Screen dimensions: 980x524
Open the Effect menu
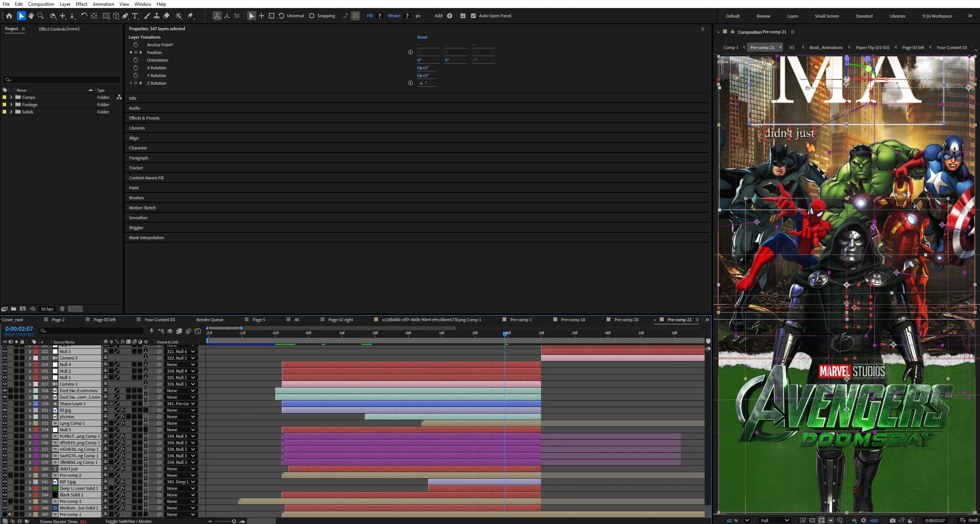[81, 4]
